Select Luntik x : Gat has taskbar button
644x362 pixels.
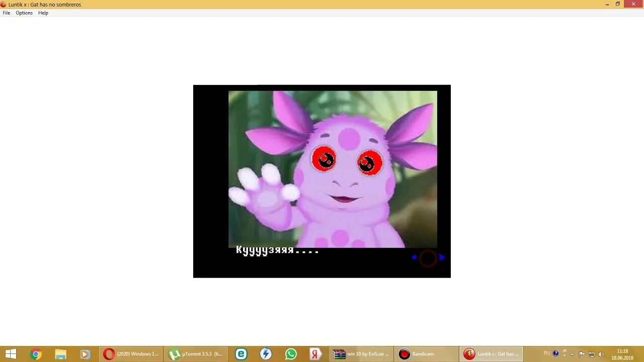coord(491,354)
